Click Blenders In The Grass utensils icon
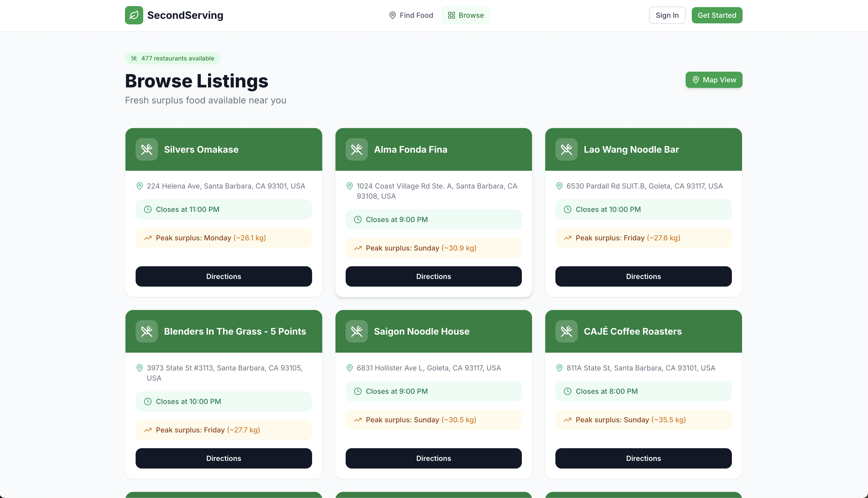 click(x=147, y=331)
